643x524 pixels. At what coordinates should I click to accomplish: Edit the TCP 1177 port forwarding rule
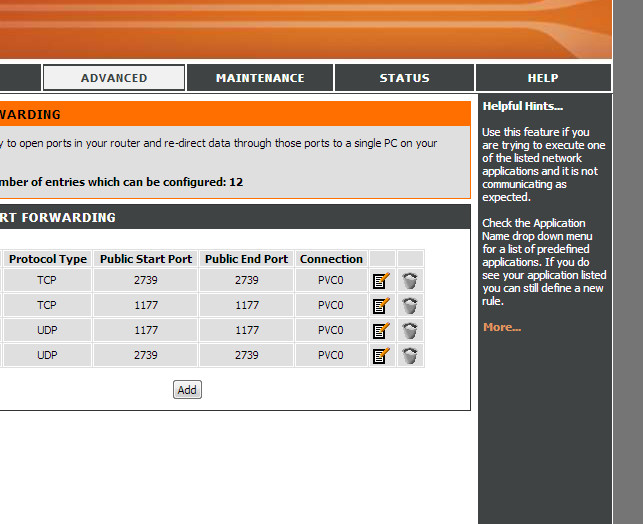[381, 306]
